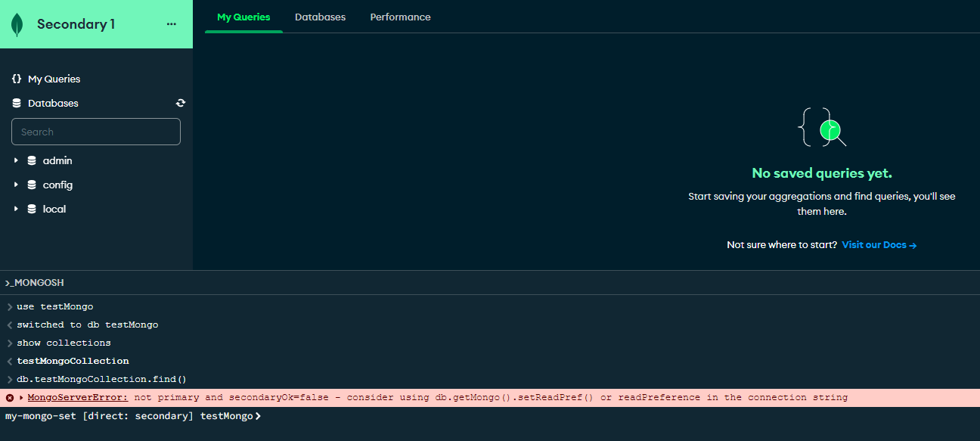Open the Visit our Docs link
Viewport: 980px width, 441px height.
879,245
